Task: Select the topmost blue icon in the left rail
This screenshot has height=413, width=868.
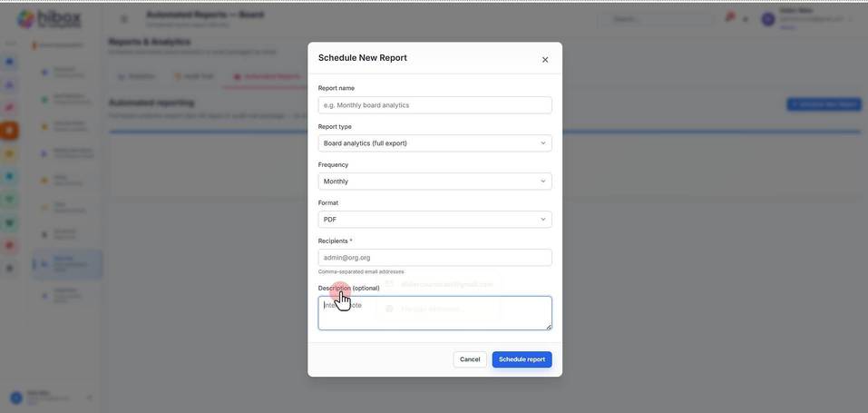Action: click(9, 62)
